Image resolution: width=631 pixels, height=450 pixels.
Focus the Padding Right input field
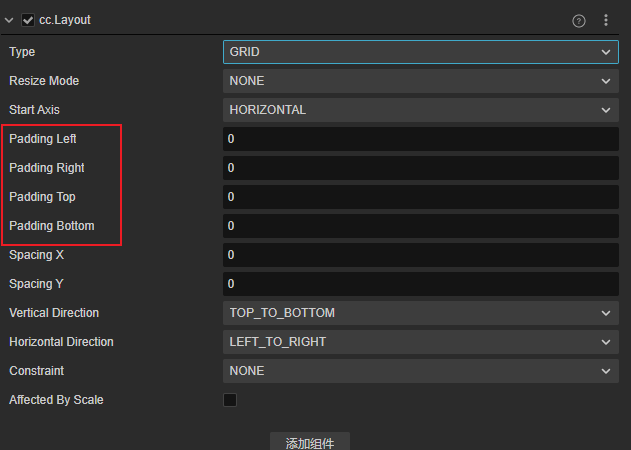click(x=420, y=168)
